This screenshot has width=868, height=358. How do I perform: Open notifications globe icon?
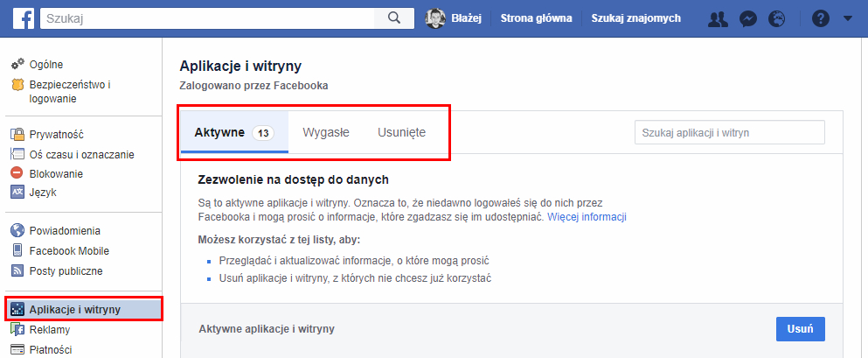(x=777, y=19)
